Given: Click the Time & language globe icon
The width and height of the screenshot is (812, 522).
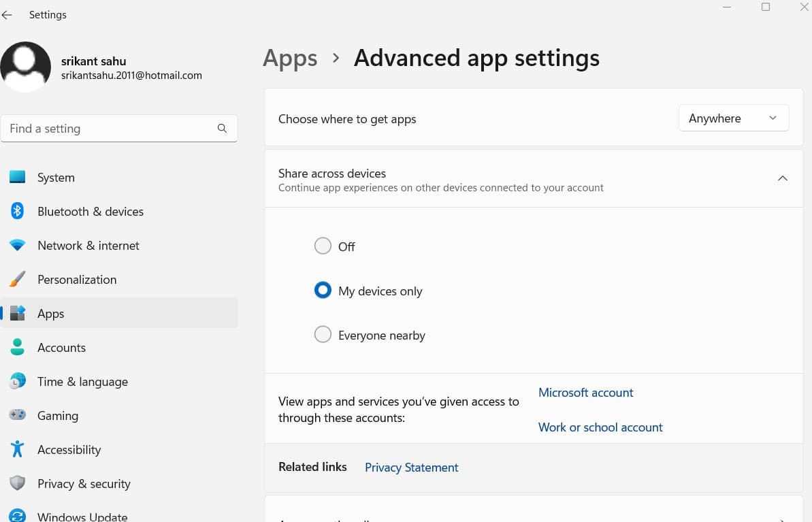Looking at the screenshot, I should coord(18,382).
